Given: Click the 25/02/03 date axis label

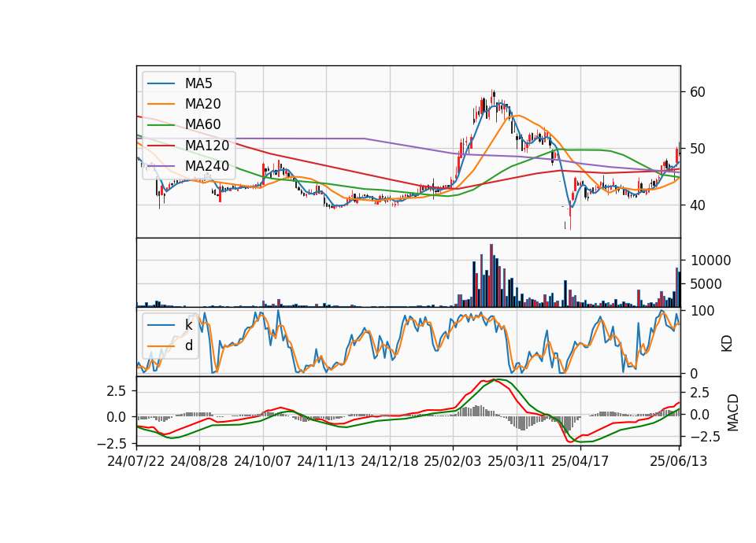Looking at the screenshot, I should coord(453,461).
